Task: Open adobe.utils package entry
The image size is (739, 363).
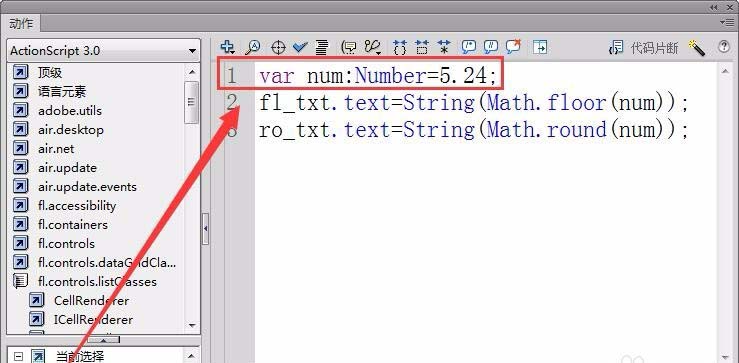Action: (x=70, y=111)
